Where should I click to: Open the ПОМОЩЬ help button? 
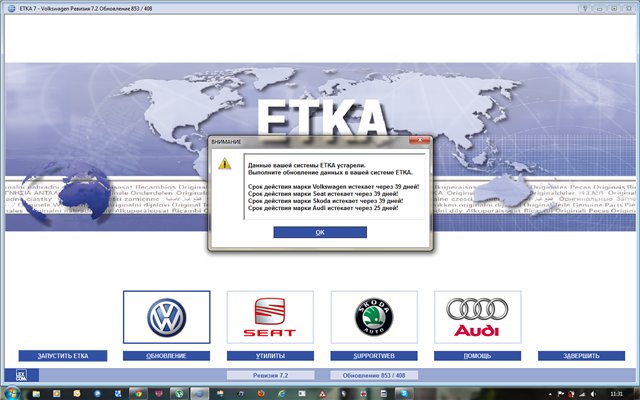point(478,356)
